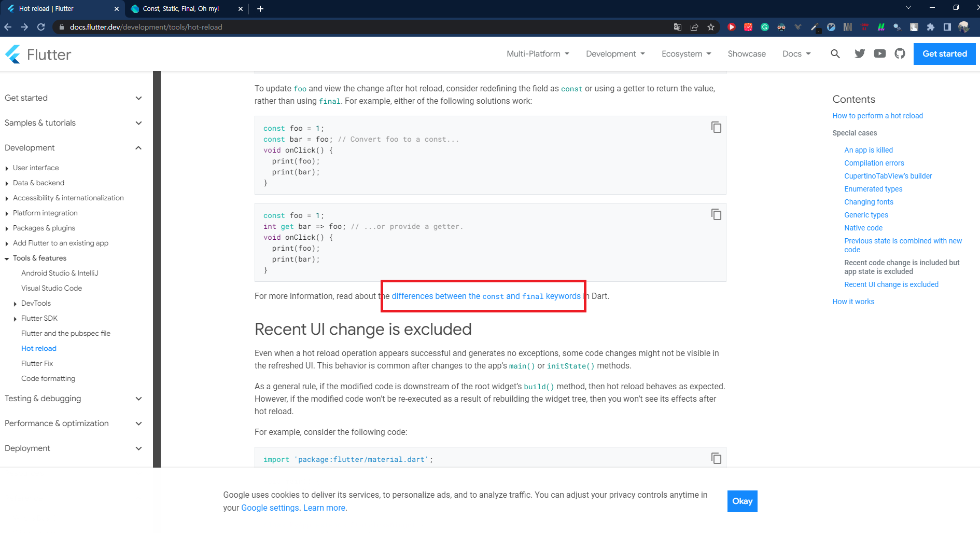The image size is (980, 533).
Task: Expand the Deployment sidebar section
Action: point(73,448)
